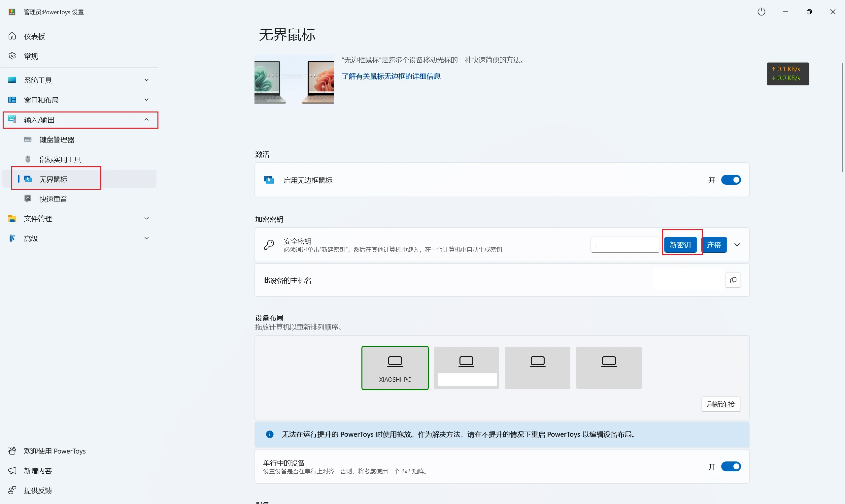Screen dimensions: 845x504
Task: Click the 常规 gear icon
Action: 12,56
